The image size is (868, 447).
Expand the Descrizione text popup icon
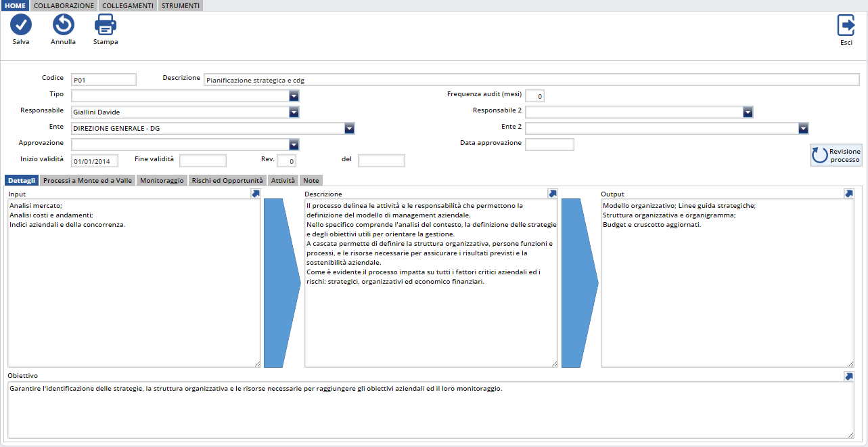(552, 194)
